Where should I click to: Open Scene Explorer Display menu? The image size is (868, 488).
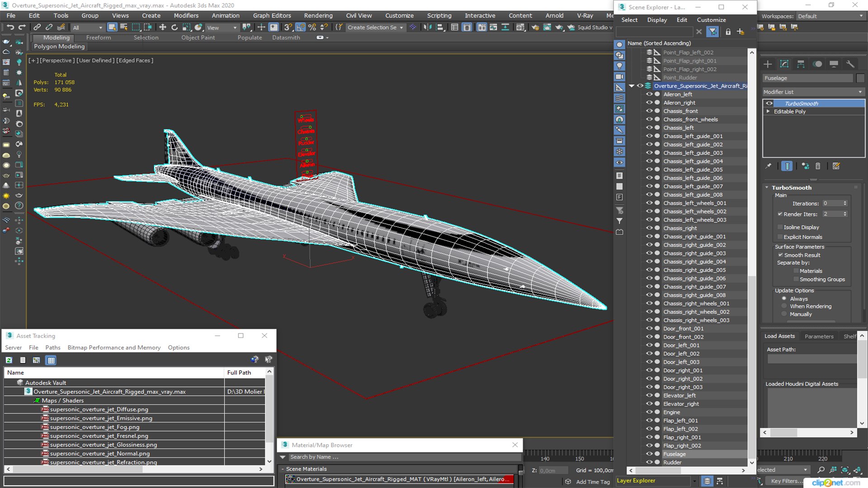[x=657, y=20]
